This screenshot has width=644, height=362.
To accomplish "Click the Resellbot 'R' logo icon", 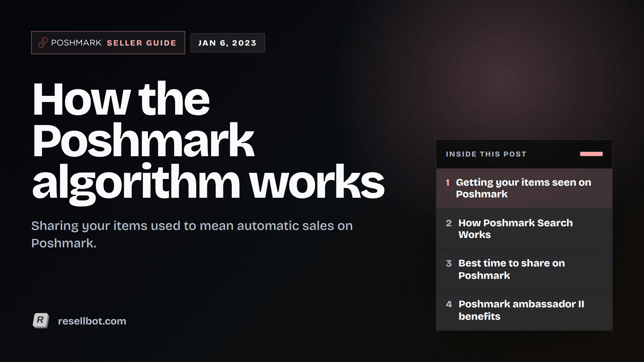I will pos(41,321).
